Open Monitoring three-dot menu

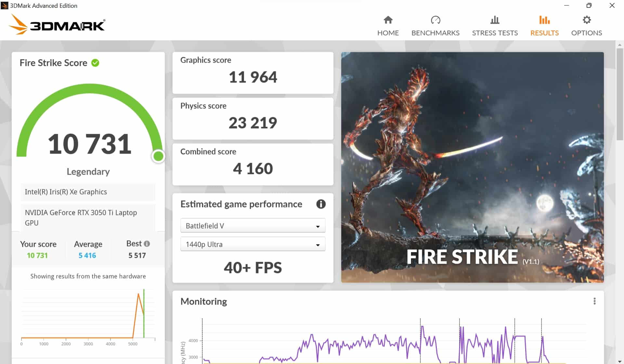pyautogui.click(x=594, y=301)
